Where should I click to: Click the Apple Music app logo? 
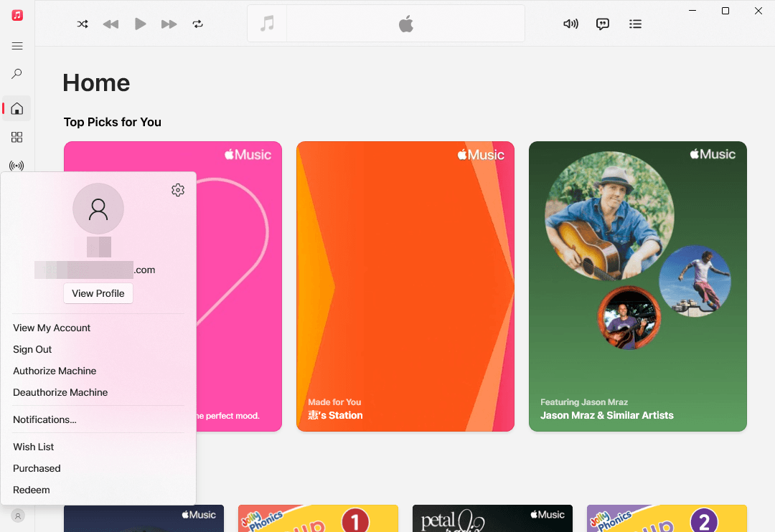click(17, 15)
